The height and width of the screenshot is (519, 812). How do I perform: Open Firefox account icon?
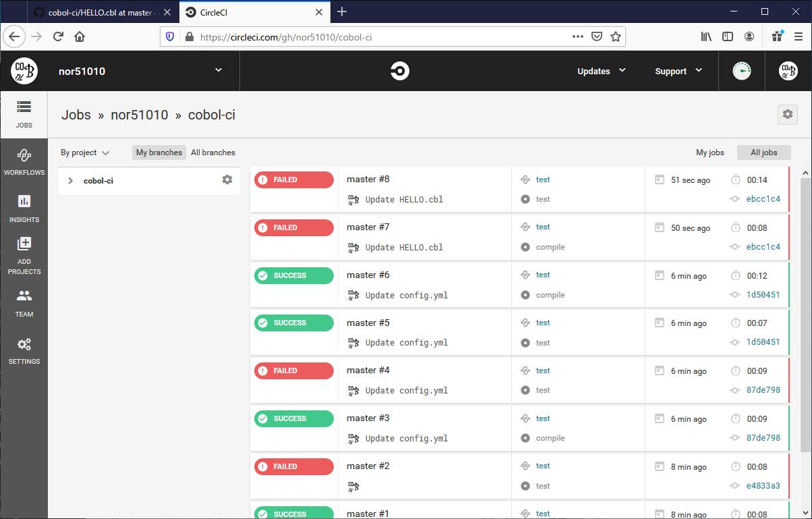tap(749, 36)
